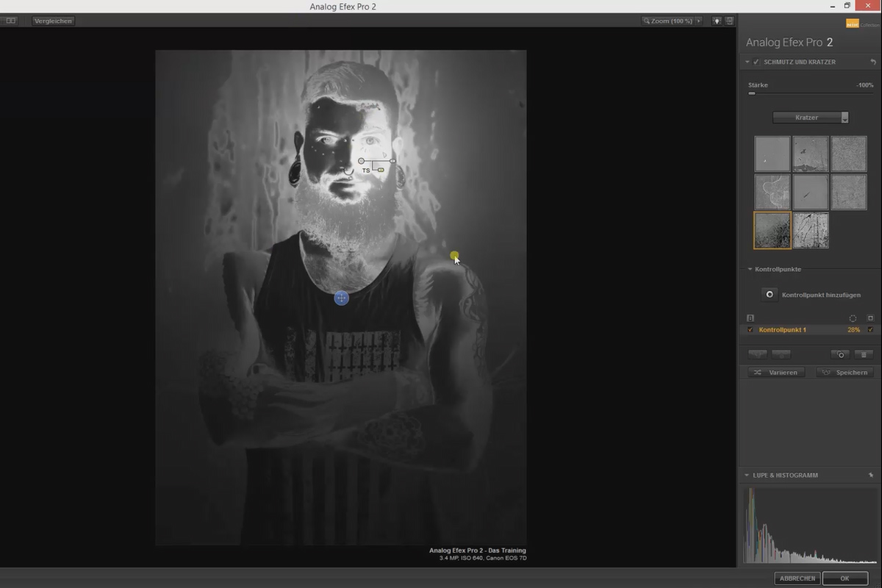Toggle split preview view icon

click(11, 21)
